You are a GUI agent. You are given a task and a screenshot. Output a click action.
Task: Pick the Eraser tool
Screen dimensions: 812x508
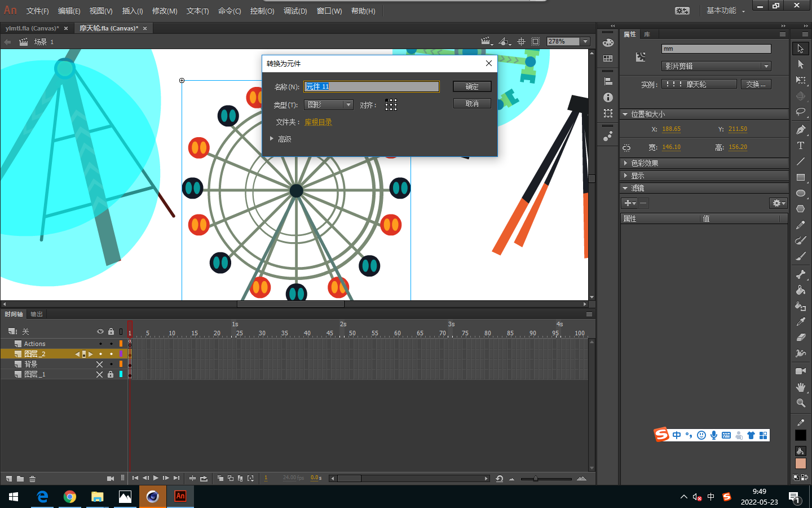(800, 338)
